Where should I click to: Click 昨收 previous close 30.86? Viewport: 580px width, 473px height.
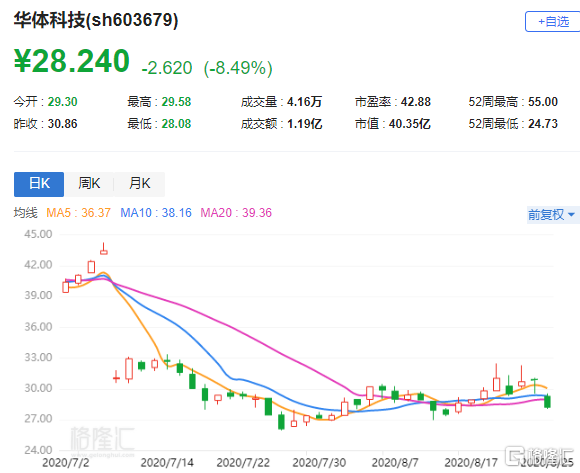(63, 124)
